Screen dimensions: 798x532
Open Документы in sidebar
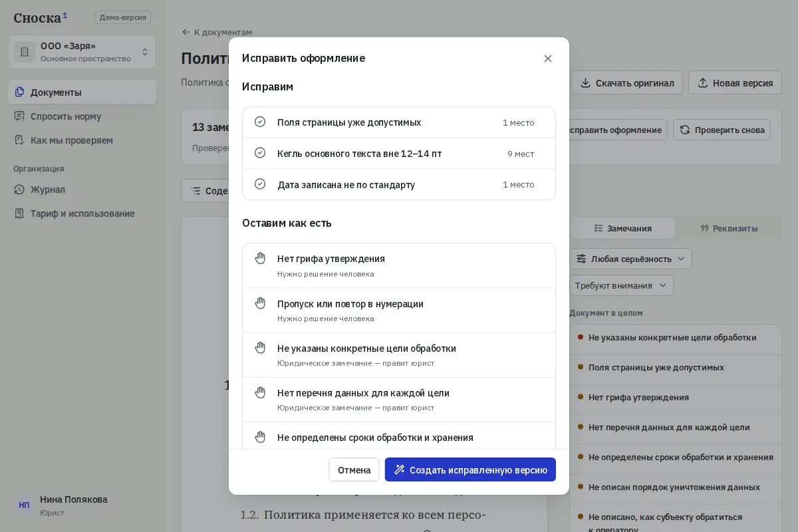tap(82, 92)
